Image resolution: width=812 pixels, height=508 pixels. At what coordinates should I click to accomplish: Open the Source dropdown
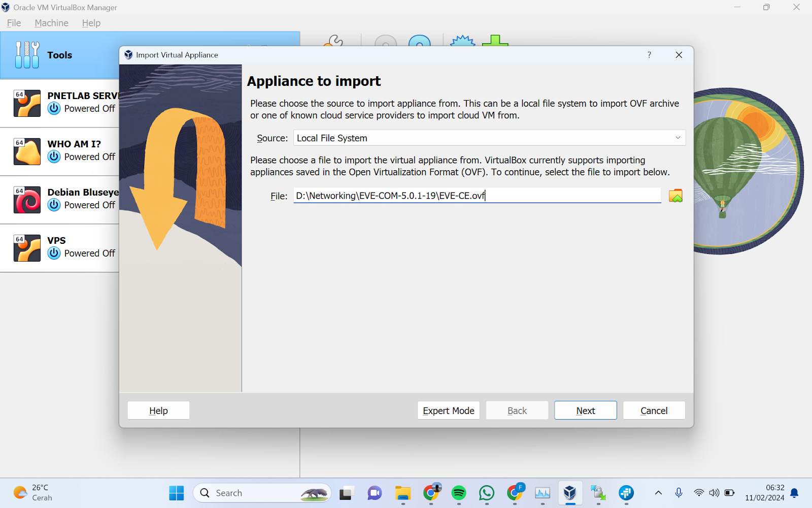[x=489, y=138]
